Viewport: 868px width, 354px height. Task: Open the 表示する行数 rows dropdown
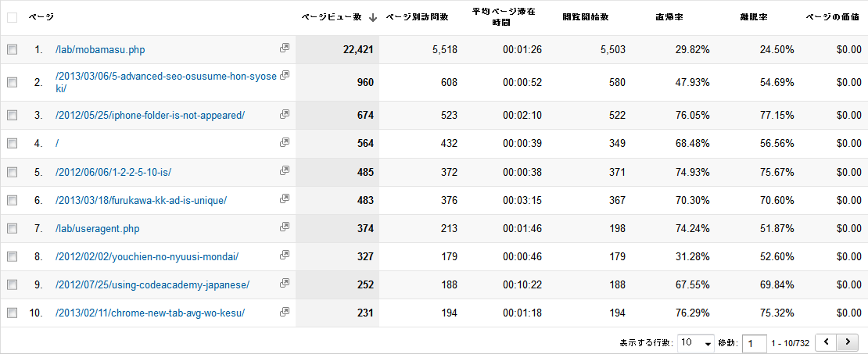coord(696,343)
